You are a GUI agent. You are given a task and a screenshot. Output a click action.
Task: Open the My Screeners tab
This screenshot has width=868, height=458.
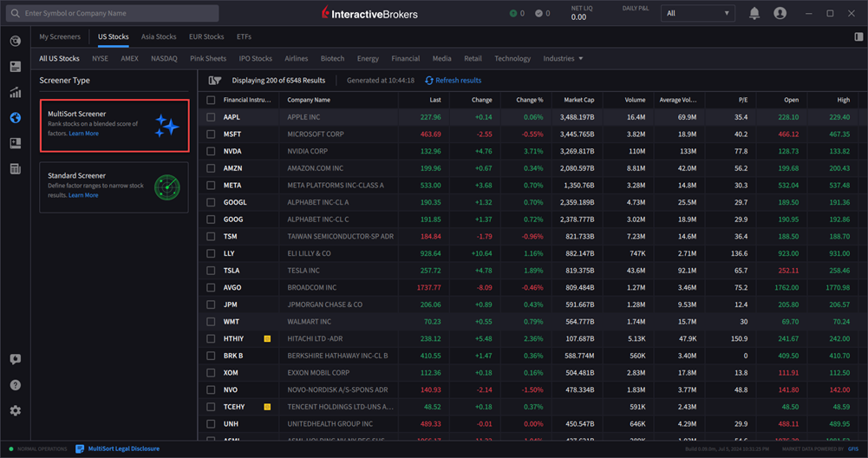(60, 36)
